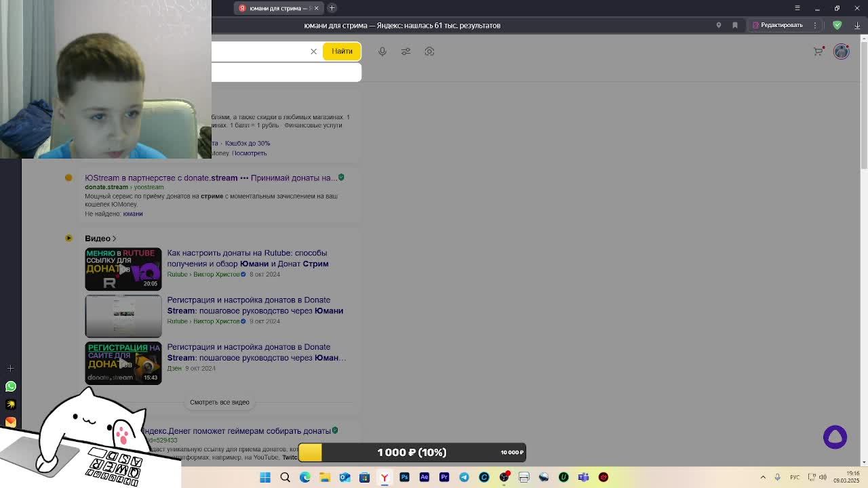The height and width of the screenshot is (488, 868).
Task: Open the Alice assistant floating button
Action: tap(835, 437)
